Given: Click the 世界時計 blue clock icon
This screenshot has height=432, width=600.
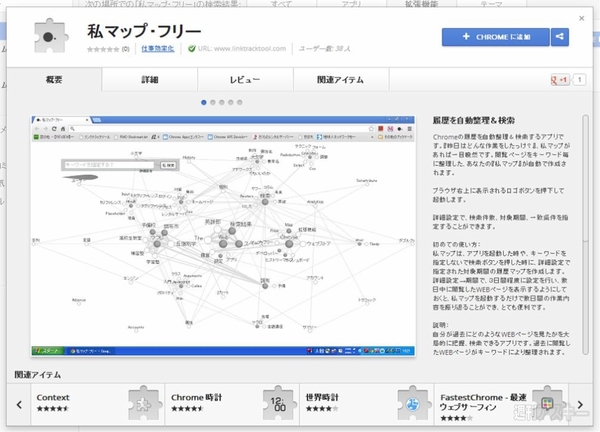Looking at the screenshot, I should coord(413,403).
